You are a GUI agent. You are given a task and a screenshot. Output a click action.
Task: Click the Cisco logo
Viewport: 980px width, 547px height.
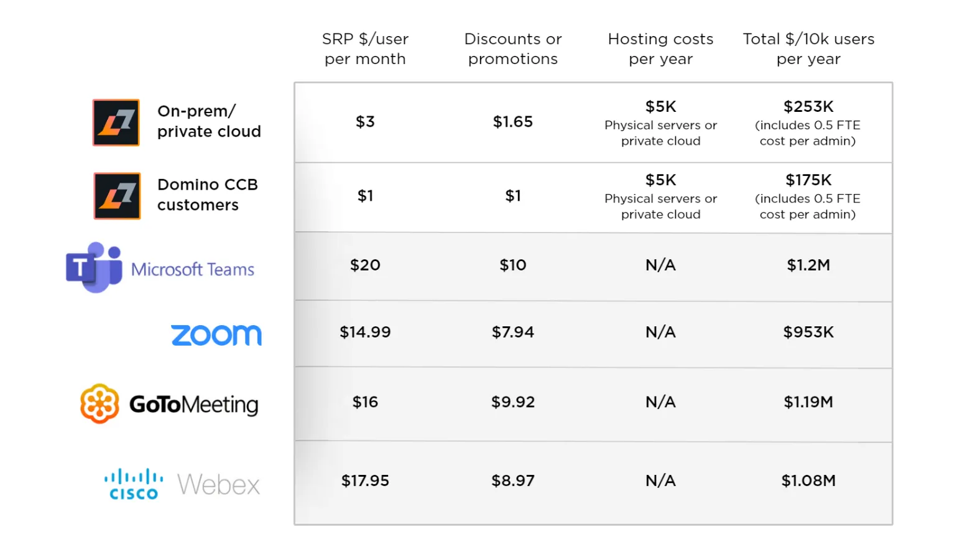[134, 485]
